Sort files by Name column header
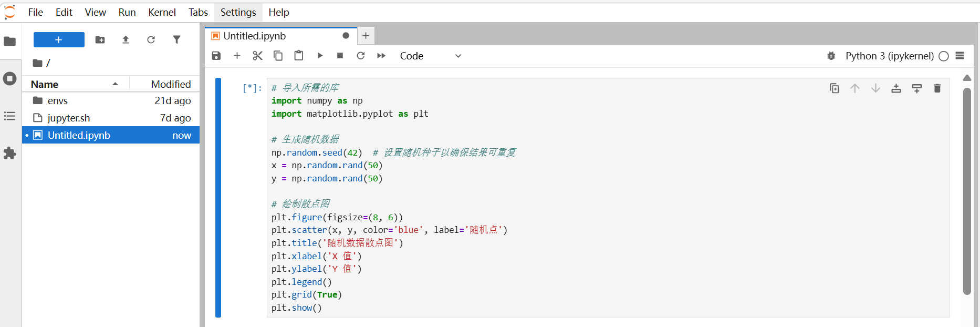The height and width of the screenshot is (327, 980). pyautogui.click(x=45, y=84)
